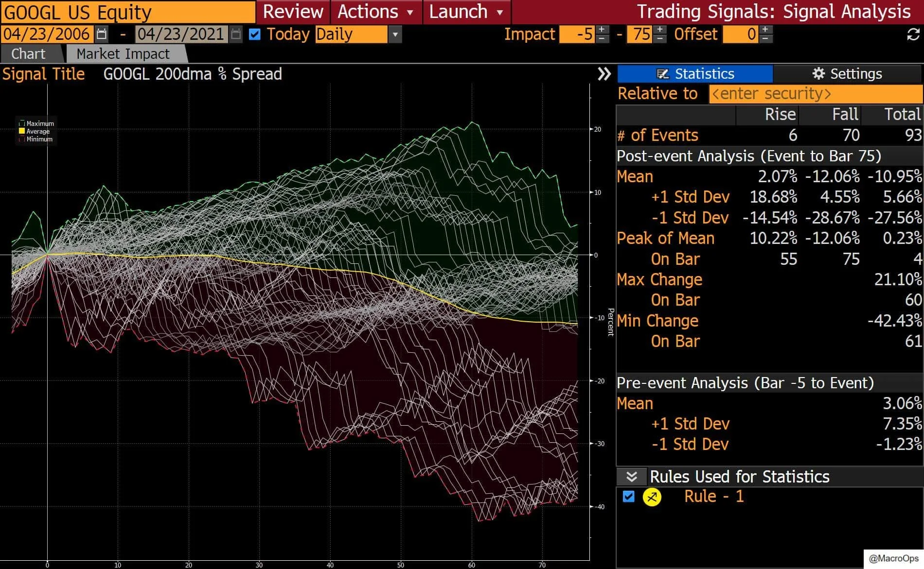924x569 pixels.
Task: Click the end date field 04/23/2021
Action: tap(181, 34)
